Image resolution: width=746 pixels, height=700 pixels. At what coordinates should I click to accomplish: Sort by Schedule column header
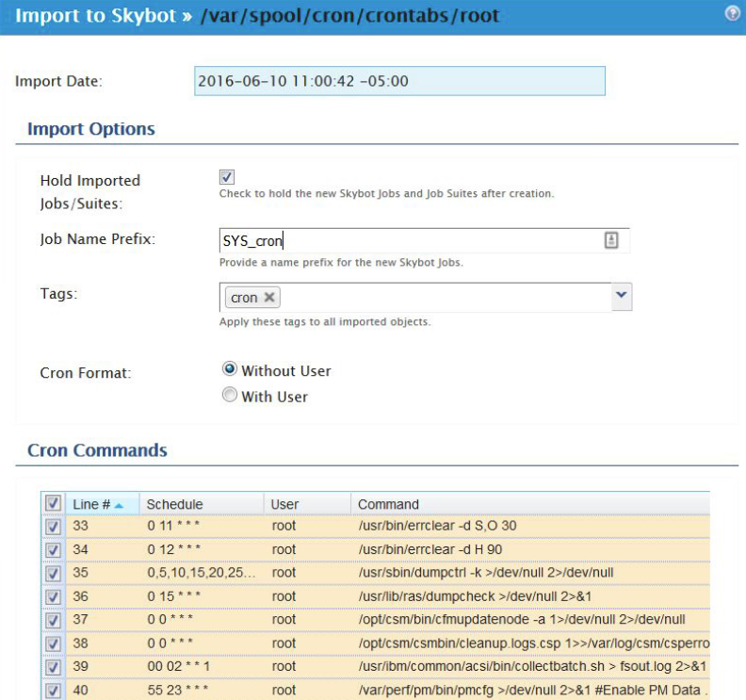pos(202,504)
